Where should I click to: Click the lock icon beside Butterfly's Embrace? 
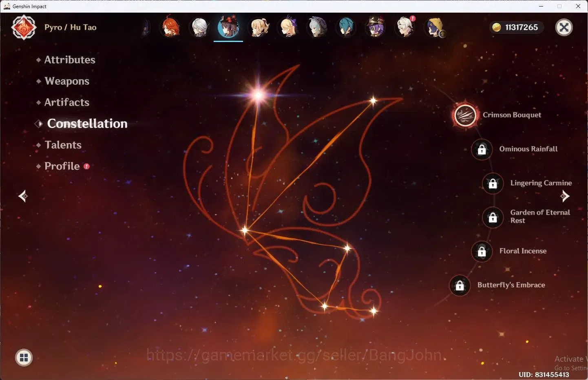click(x=460, y=285)
